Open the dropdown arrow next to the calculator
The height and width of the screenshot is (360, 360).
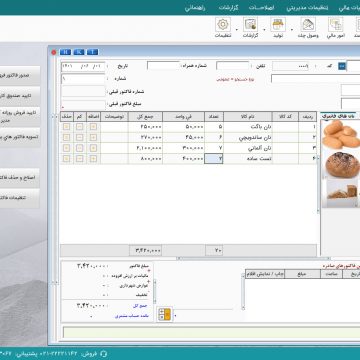[175, 315]
